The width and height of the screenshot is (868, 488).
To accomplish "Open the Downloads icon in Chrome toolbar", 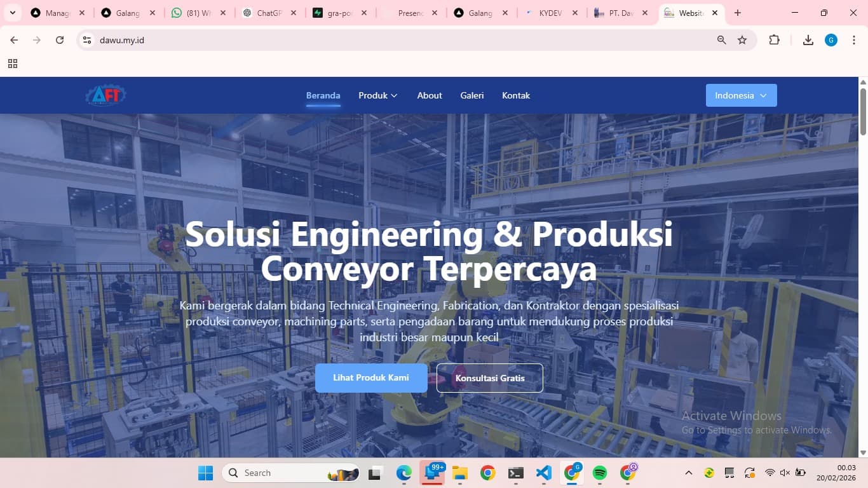I will click(x=808, y=39).
